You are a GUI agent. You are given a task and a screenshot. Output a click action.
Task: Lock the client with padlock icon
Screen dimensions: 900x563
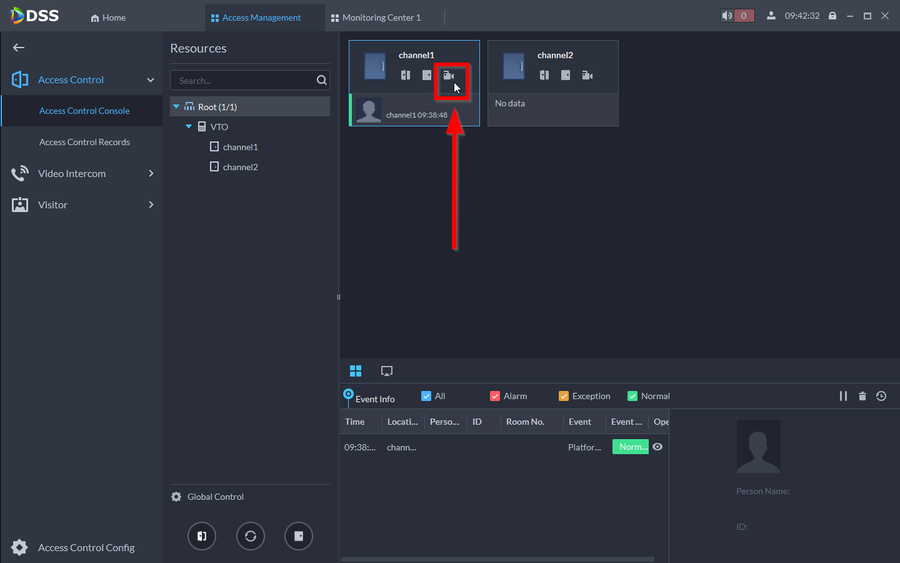click(832, 16)
